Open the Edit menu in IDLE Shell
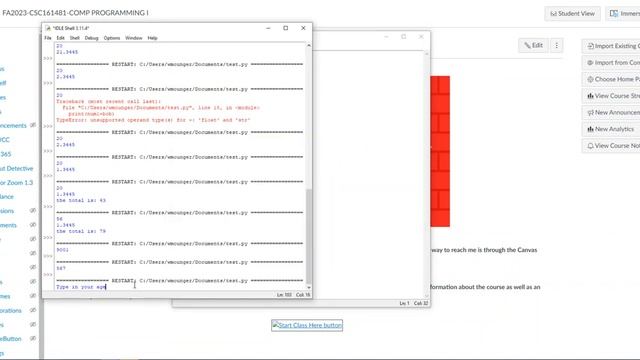The image size is (640, 360). coord(60,38)
